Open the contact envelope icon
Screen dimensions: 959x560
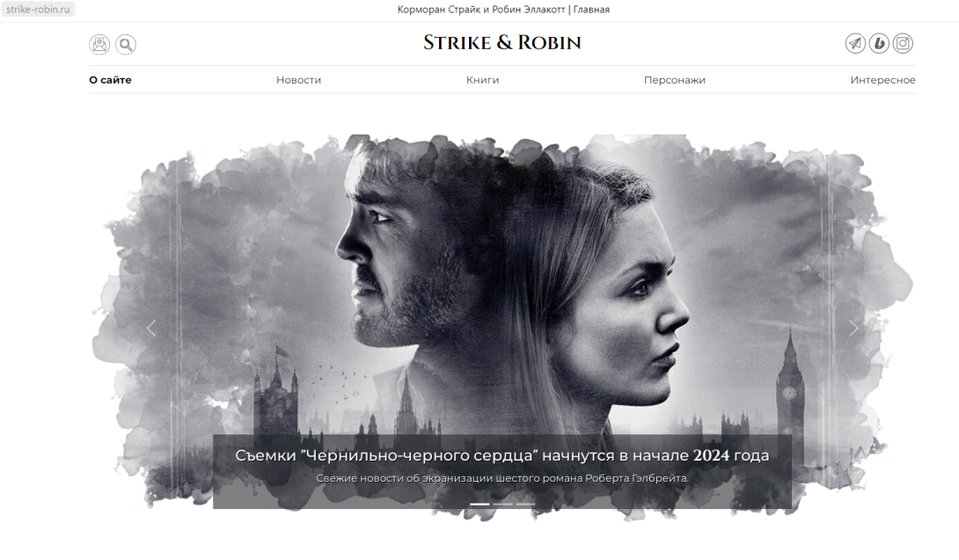coord(99,44)
